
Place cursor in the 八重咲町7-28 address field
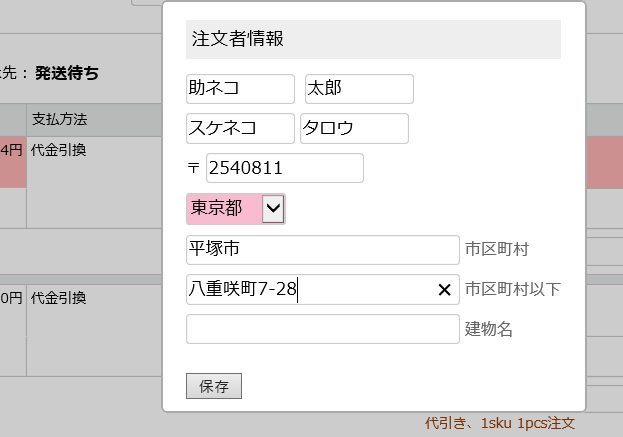coord(310,290)
